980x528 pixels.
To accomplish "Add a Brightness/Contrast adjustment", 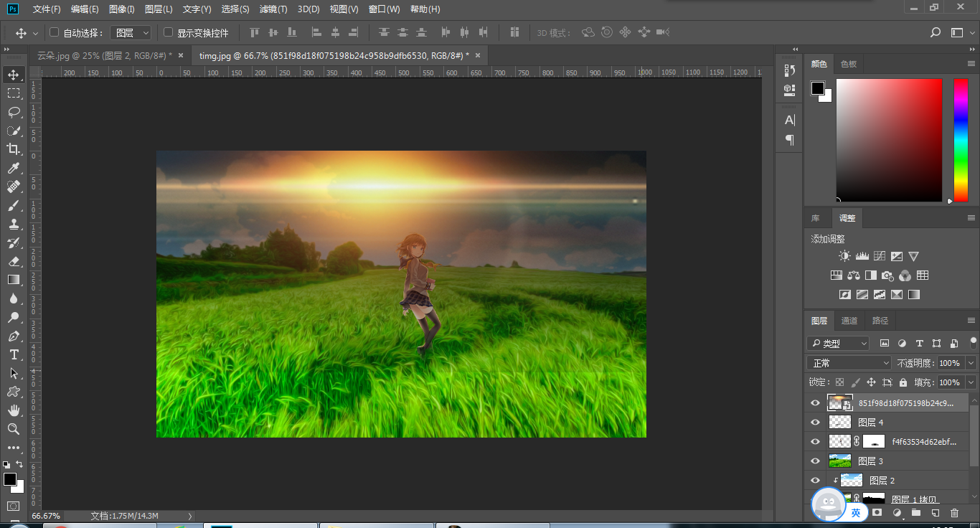I will point(844,256).
